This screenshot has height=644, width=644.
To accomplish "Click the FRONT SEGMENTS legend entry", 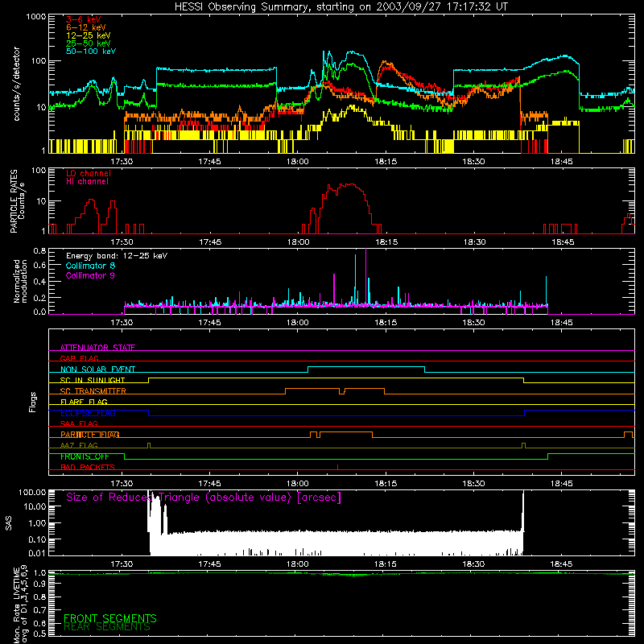I will pyautogui.click(x=110, y=618).
